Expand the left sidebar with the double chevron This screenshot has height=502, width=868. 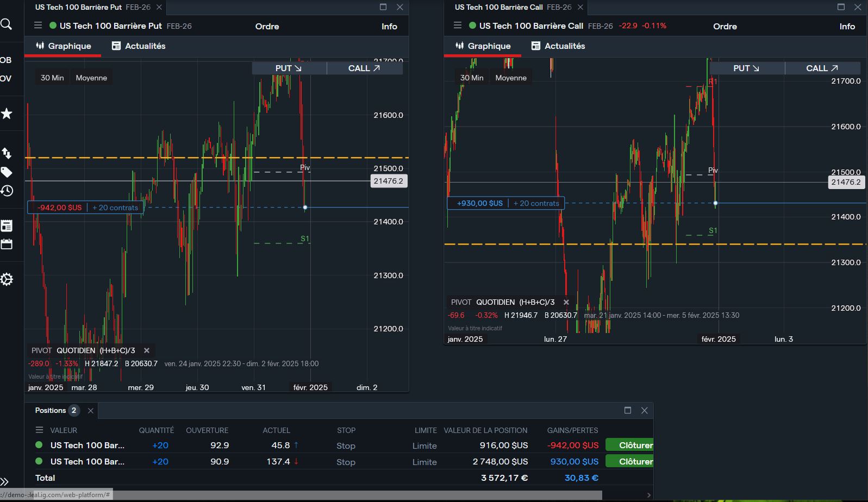click(5, 481)
